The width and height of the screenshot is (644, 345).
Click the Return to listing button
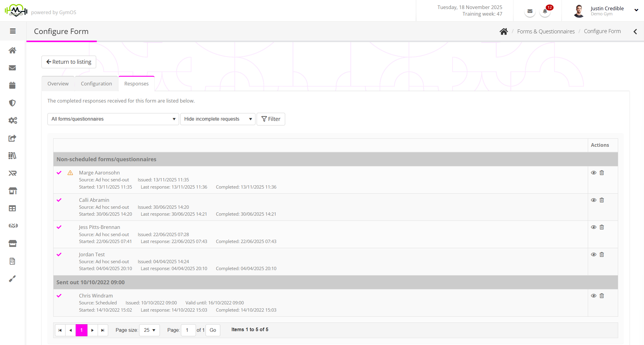coord(69,62)
